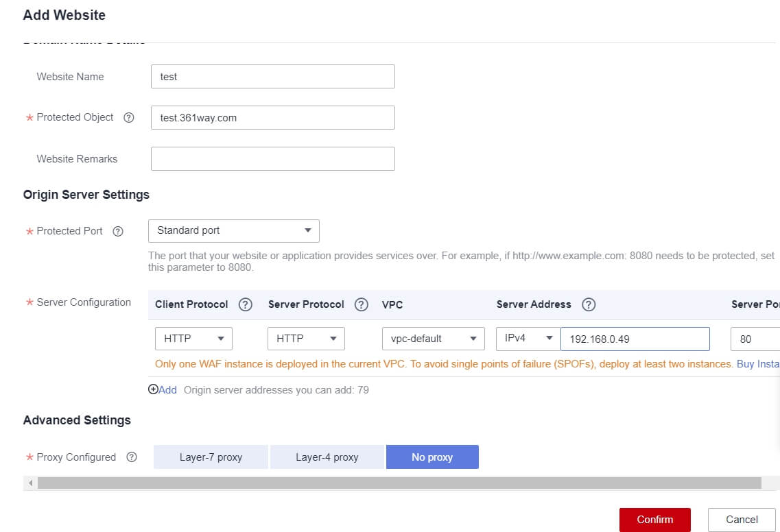Click into the Website Remarks field
Screen dimensions: 780x532
[x=272, y=158]
